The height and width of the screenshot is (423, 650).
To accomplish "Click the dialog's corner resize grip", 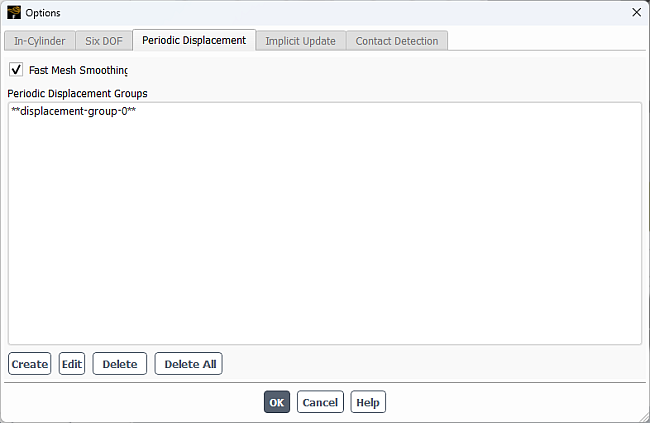I will (645, 418).
